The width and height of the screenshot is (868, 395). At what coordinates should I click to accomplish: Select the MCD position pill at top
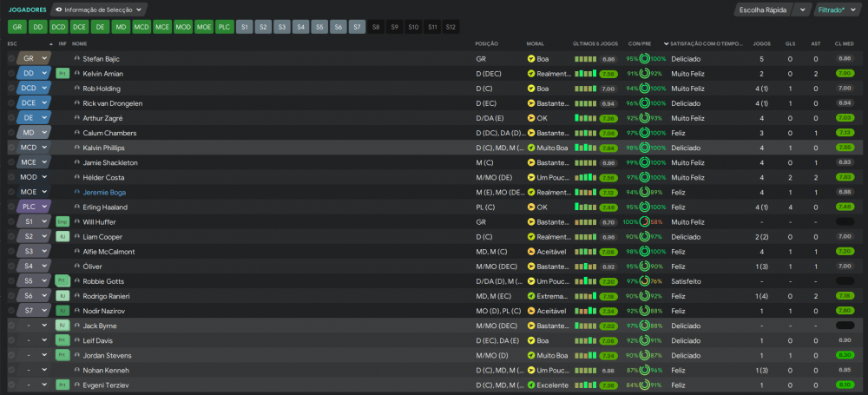click(141, 27)
